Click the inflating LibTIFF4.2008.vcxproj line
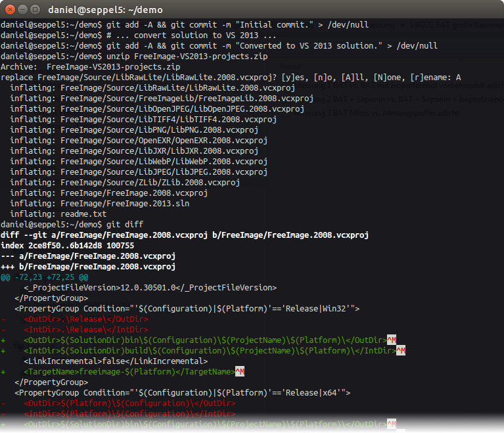 click(143, 120)
